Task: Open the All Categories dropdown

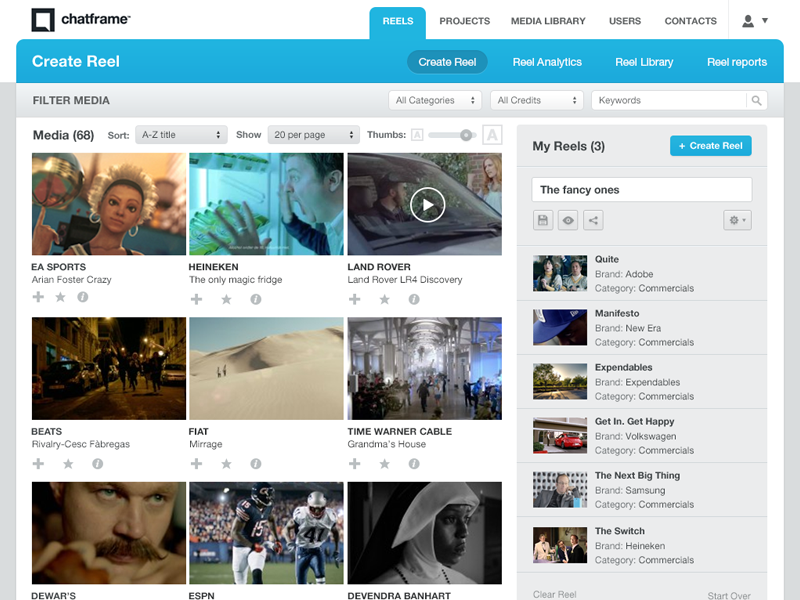Action: pyautogui.click(x=435, y=101)
